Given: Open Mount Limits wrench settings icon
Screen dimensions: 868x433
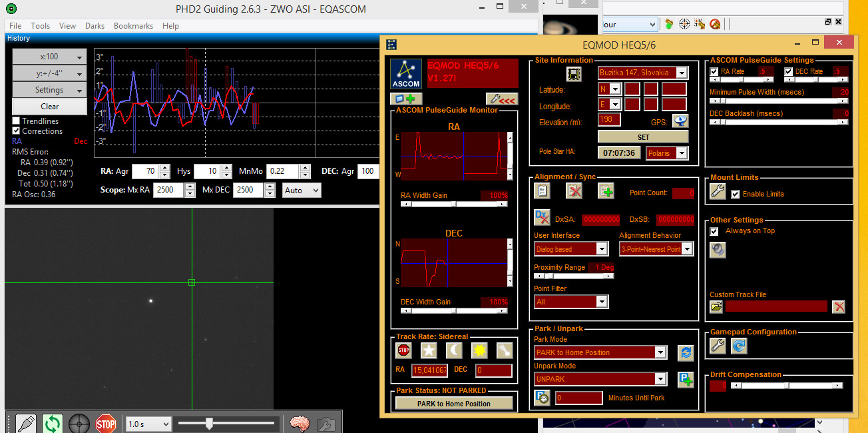Looking at the screenshot, I should pyautogui.click(x=718, y=192).
